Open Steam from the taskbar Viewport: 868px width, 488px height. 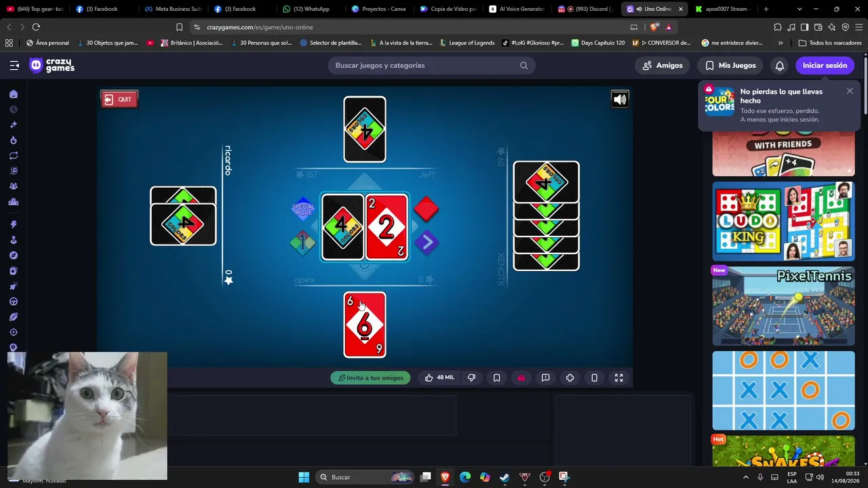coord(505,477)
